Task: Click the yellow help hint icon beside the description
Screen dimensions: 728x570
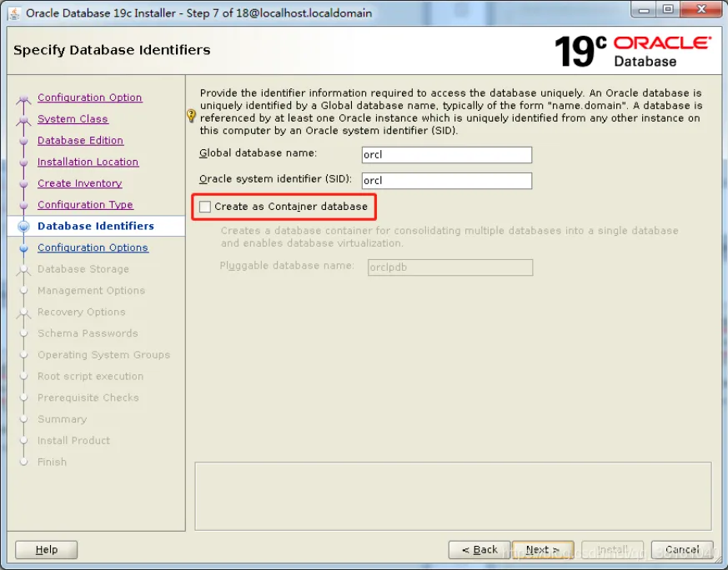Action: [191, 116]
